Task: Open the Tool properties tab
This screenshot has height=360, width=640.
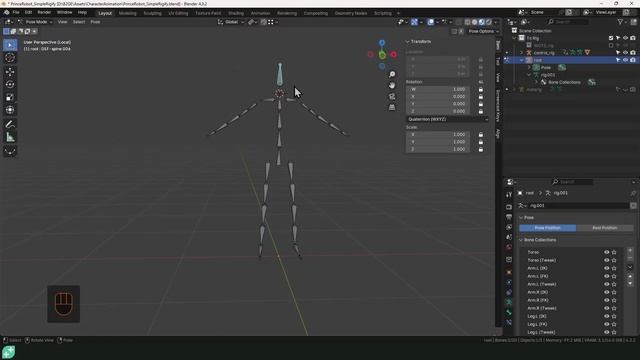Action: pyautogui.click(x=509, y=195)
